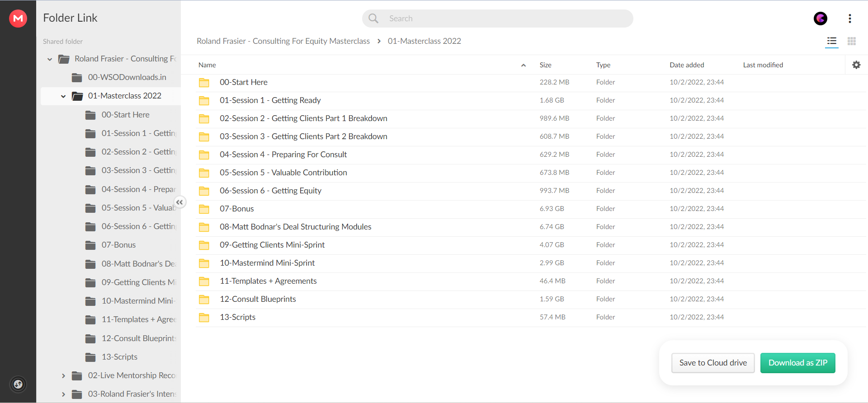The height and width of the screenshot is (403, 868).
Task: Click folder icon of 10-Mastermind Mini-Sprint row
Action: tap(204, 263)
